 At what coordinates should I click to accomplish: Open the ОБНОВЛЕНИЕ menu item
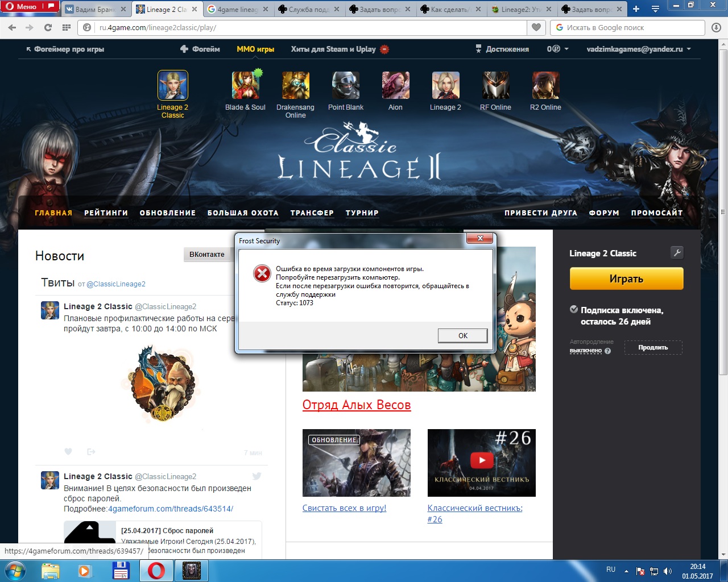168,213
